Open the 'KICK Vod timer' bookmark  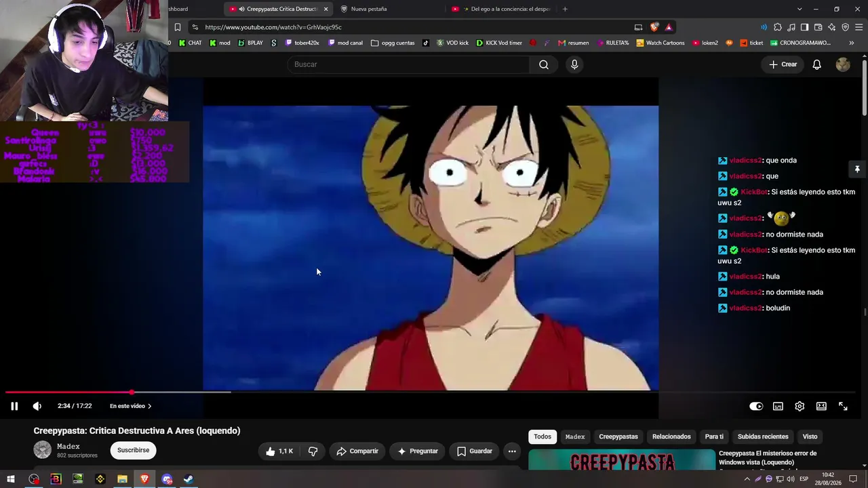[499, 43]
